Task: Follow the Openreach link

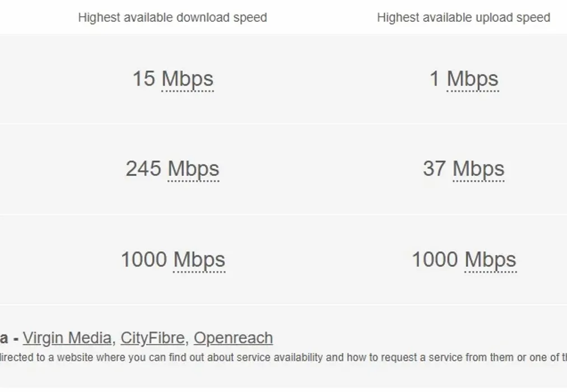Action: 233,338
